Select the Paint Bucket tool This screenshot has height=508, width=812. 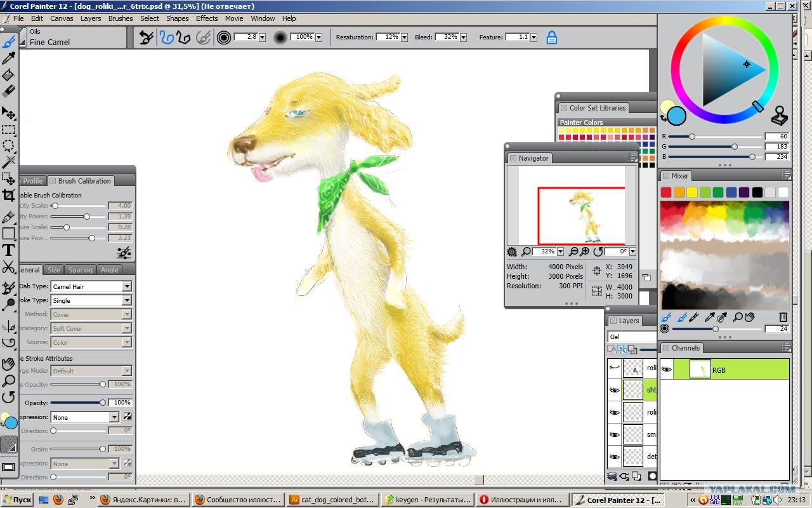(x=8, y=75)
